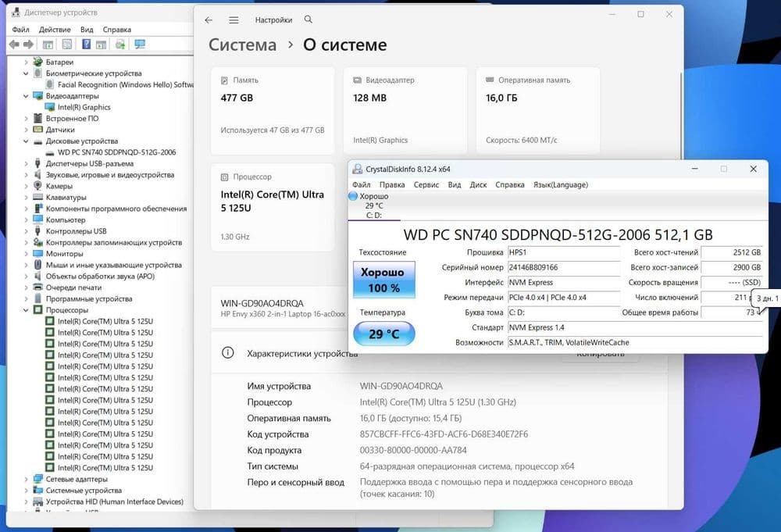Viewport: 781px width, 532px height.
Task: Open Файл menu in Device Manager
Action: coord(20,30)
